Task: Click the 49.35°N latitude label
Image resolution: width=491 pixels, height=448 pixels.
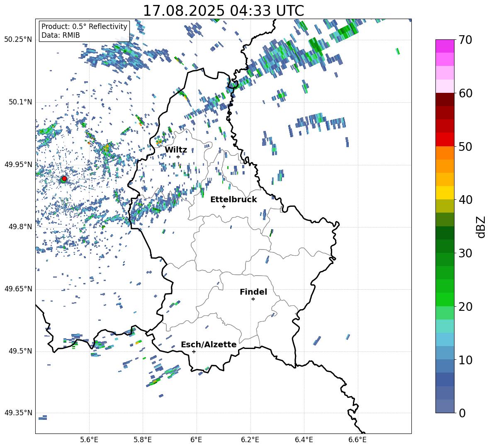Action: click(x=18, y=413)
